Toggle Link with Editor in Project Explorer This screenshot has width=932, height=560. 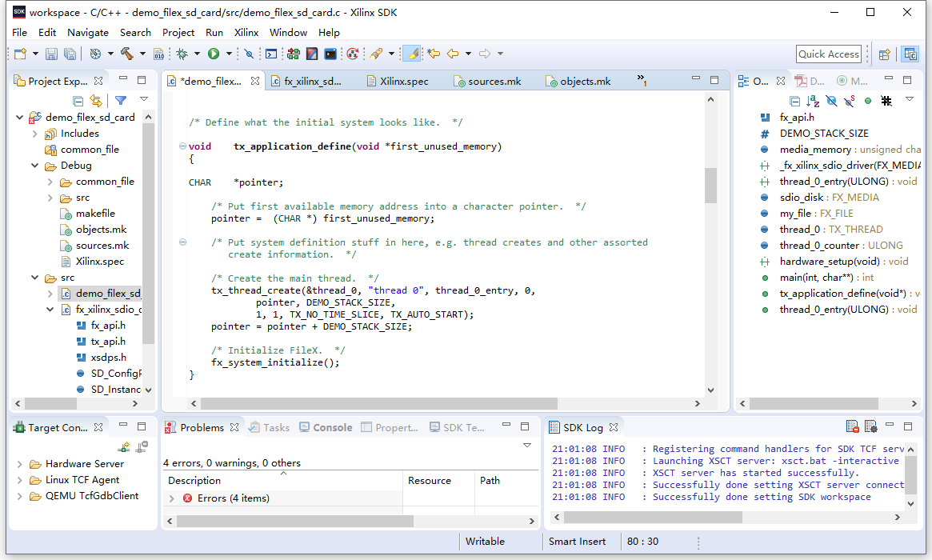click(96, 101)
